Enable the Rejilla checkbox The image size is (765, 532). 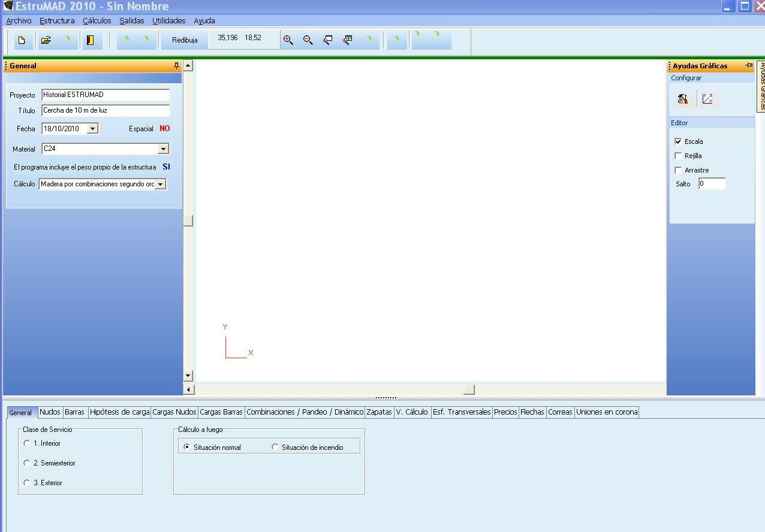coord(679,156)
